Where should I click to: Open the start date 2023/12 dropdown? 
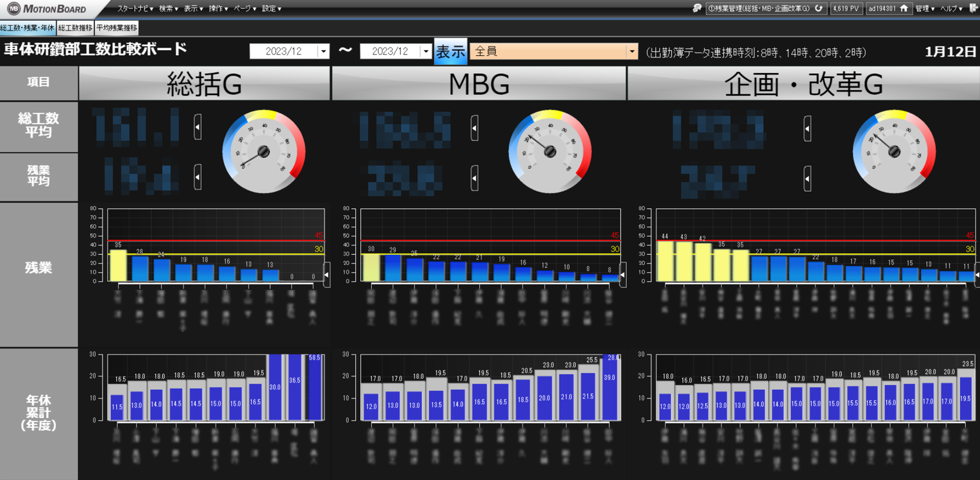[323, 51]
